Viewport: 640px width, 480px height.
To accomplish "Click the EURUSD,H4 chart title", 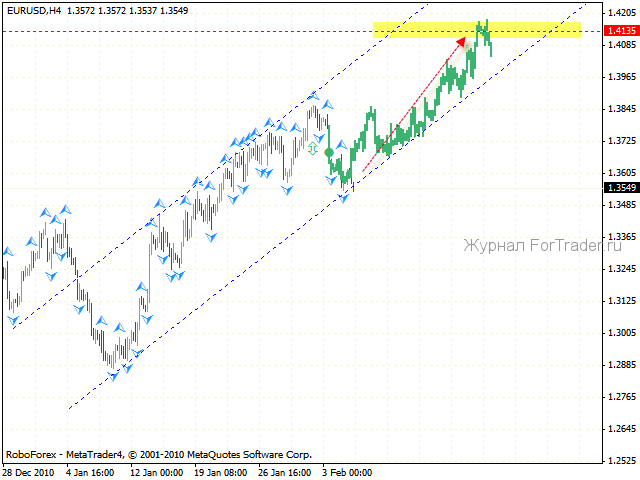I will point(32,9).
